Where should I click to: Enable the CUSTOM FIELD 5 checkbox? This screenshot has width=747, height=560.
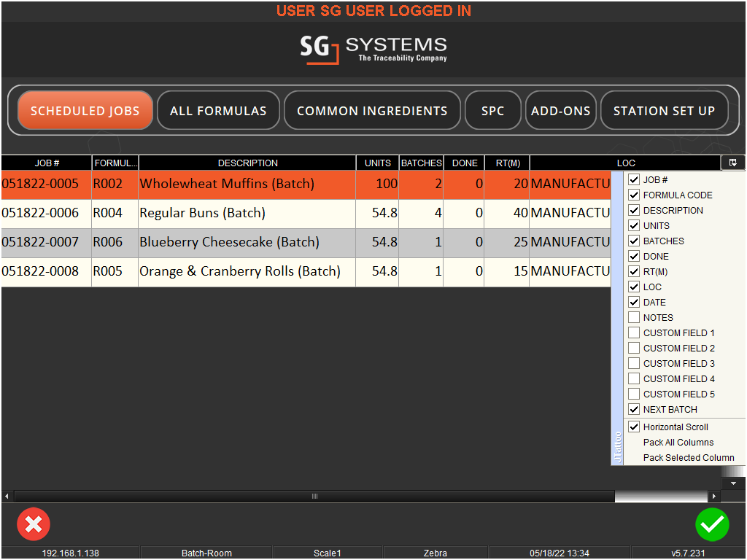634,394
